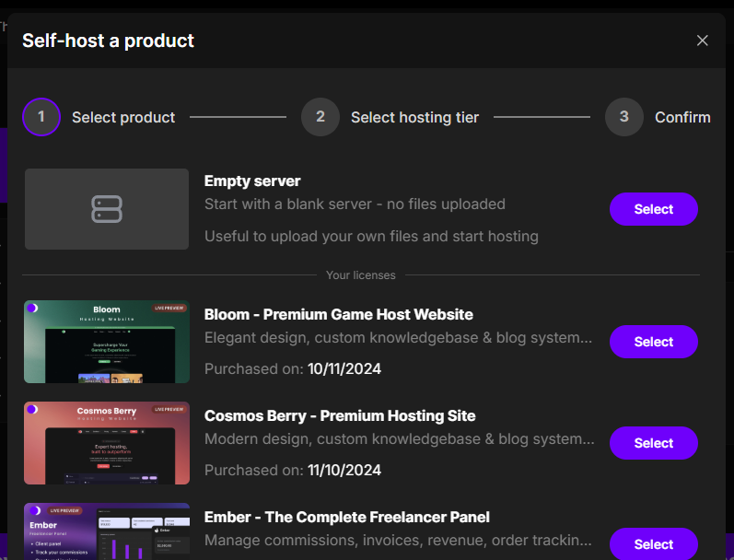Hit Select for Ember Freelancer Panel
This screenshot has width=734, height=560.
(x=653, y=543)
